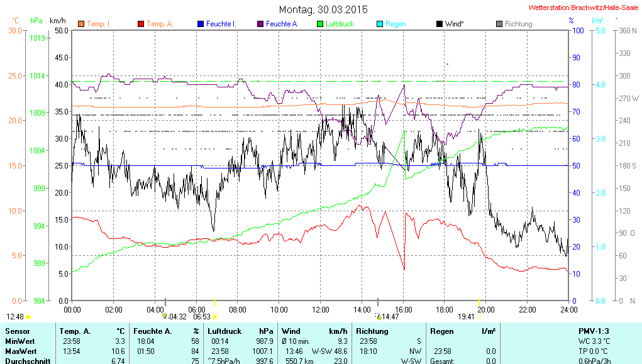This screenshot has width=642, height=364.
Task: Click the gray Richtung legend square
Action: (499, 24)
